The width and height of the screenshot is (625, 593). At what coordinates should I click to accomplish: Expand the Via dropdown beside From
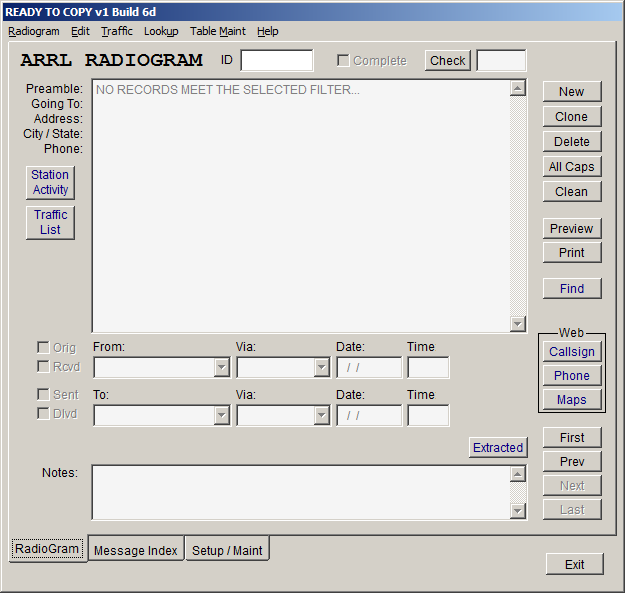tap(321, 367)
